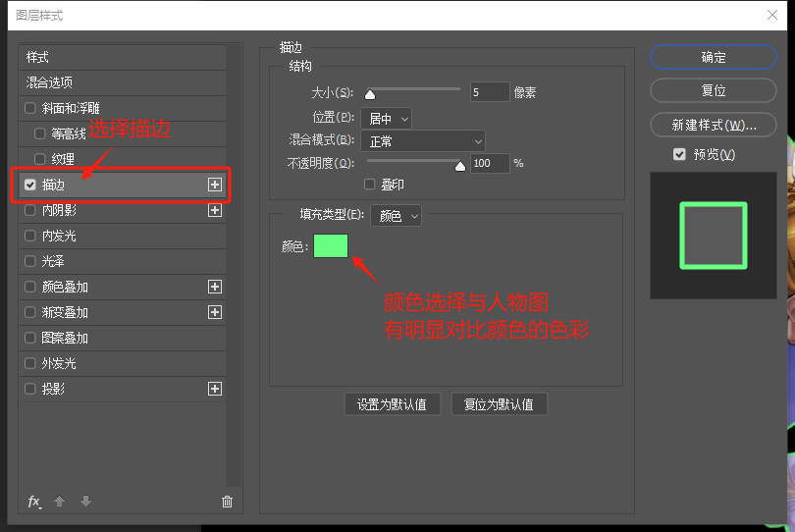This screenshot has width=795, height=532.
Task: Enable the 内阴影 checkbox
Action: pyautogui.click(x=30, y=210)
